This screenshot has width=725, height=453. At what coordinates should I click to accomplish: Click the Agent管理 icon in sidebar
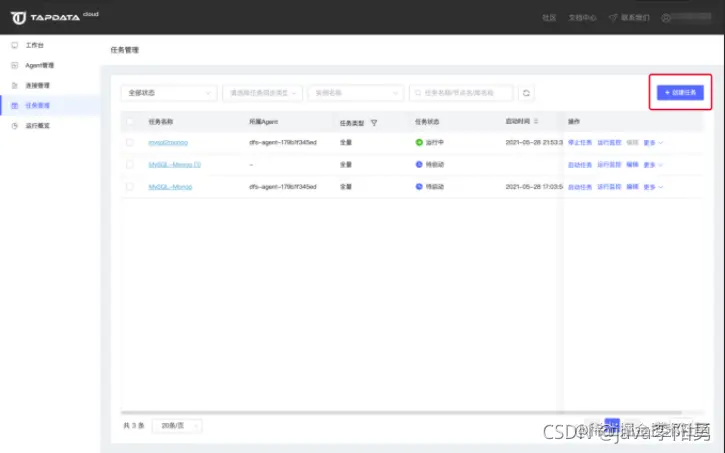(14, 65)
